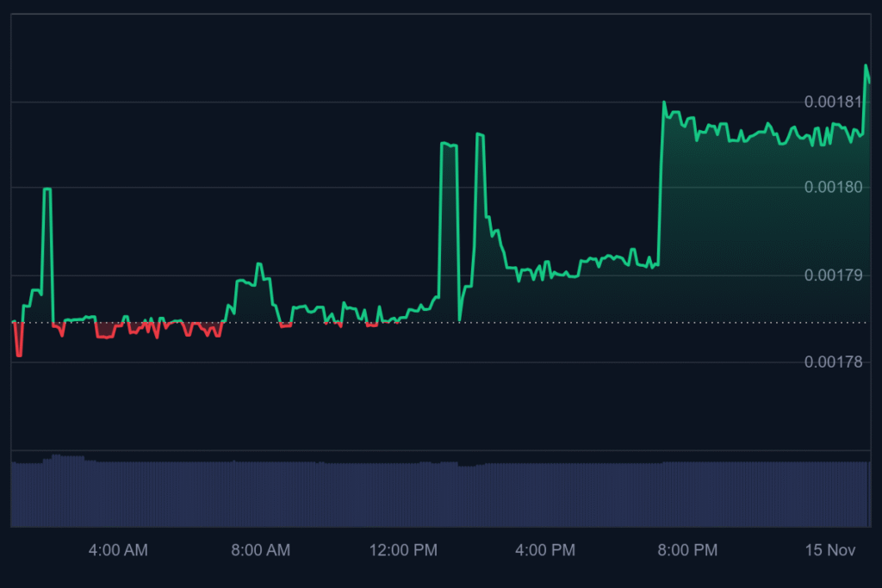This screenshot has height=588, width=882.
Task: Select the 12:00 PM time label
Action: pos(403,550)
